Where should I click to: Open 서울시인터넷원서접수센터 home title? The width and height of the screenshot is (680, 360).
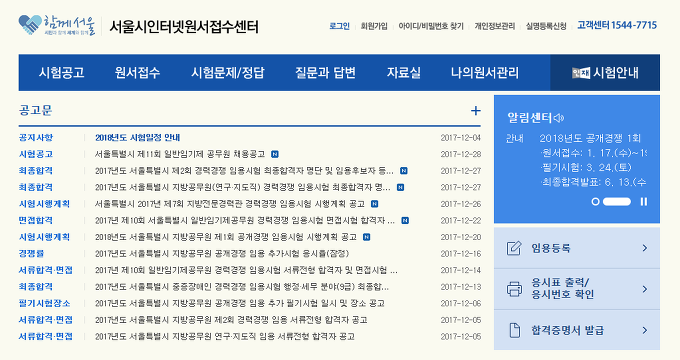tap(183, 27)
